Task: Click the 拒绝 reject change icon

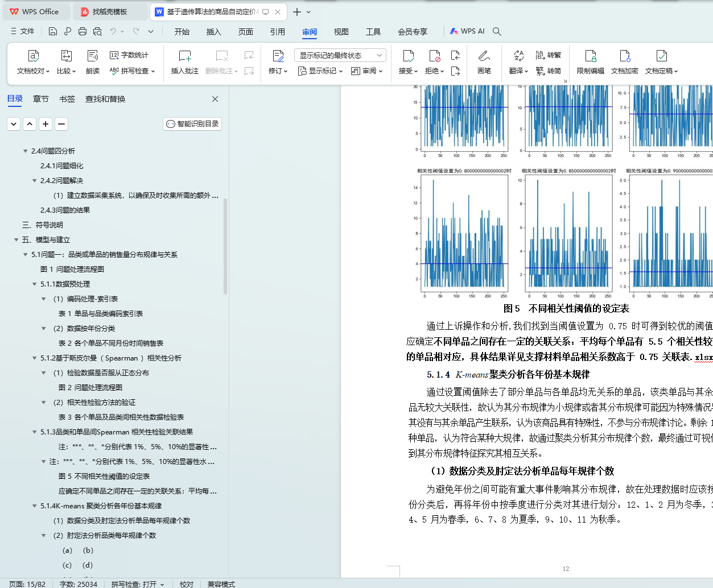Action: pos(435,56)
